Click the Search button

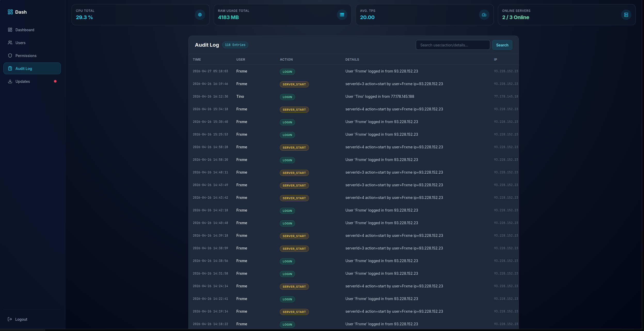pyautogui.click(x=502, y=45)
